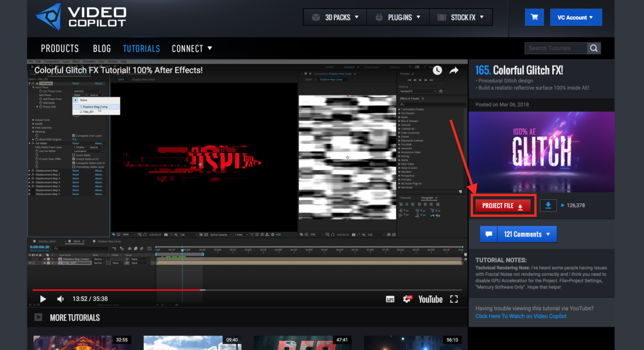Click 'Click Here To Watch on Video Copilot'
644x350 pixels.
pos(521,316)
